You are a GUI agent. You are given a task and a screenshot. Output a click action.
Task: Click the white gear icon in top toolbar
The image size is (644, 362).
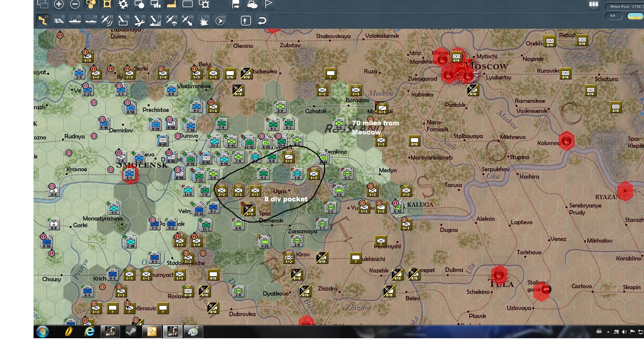[x=123, y=4]
